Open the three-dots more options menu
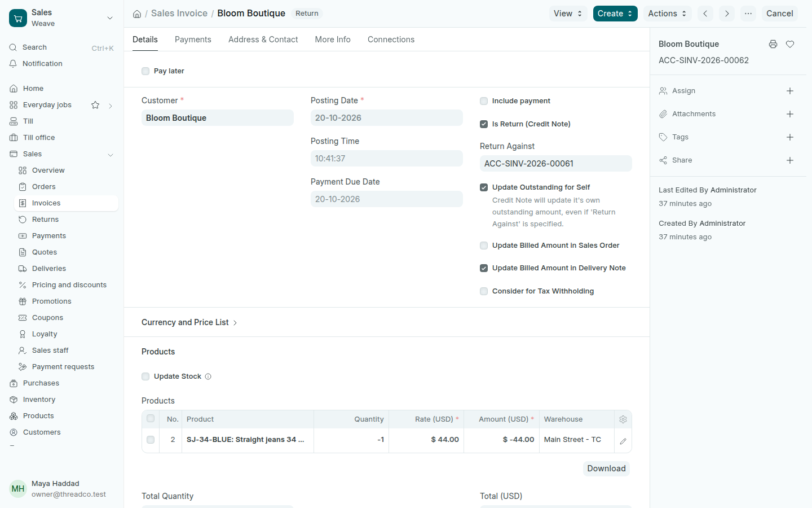Image resolution: width=812 pixels, height=508 pixels. pos(748,14)
